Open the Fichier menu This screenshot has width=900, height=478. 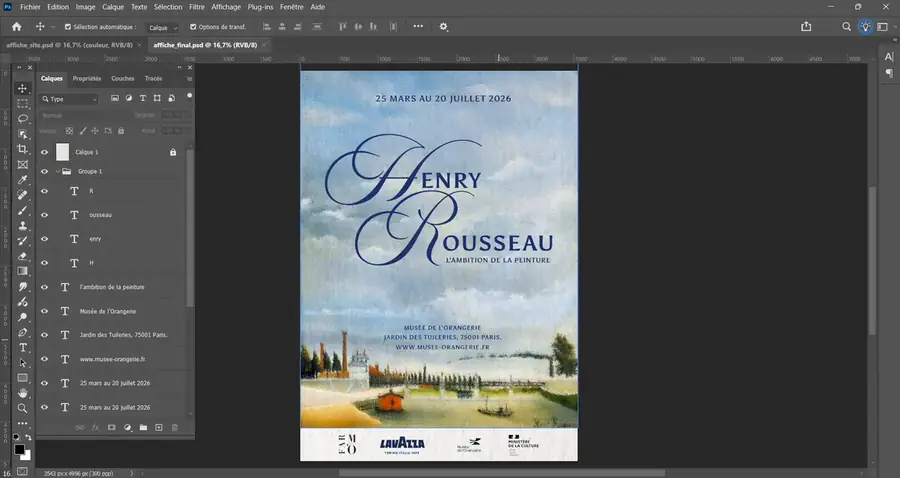click(x=30, y=7)
